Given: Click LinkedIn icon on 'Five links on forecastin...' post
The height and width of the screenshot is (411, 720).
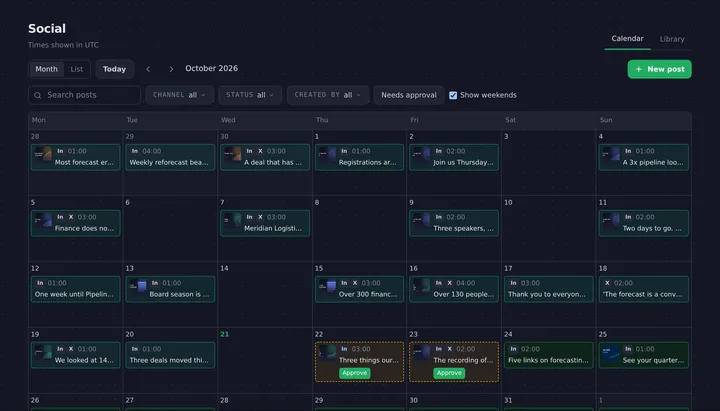Looking at the screenshot, I should (513, 349).
